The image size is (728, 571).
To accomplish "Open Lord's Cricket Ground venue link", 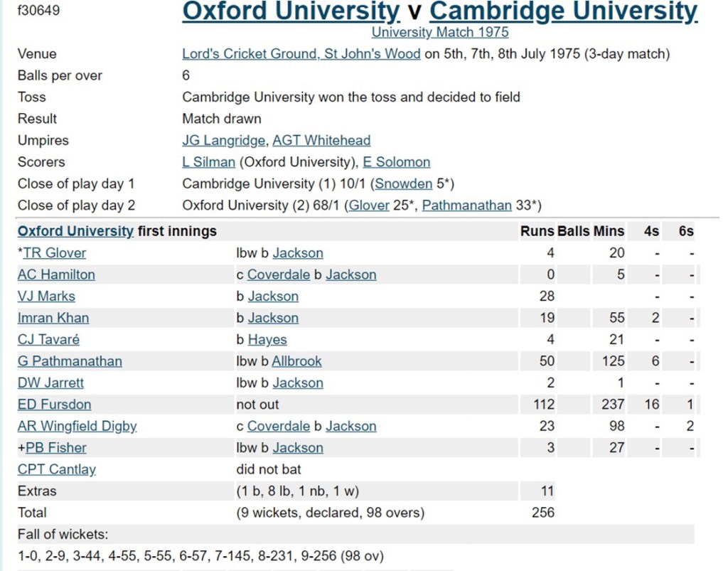I will point(301,54).
